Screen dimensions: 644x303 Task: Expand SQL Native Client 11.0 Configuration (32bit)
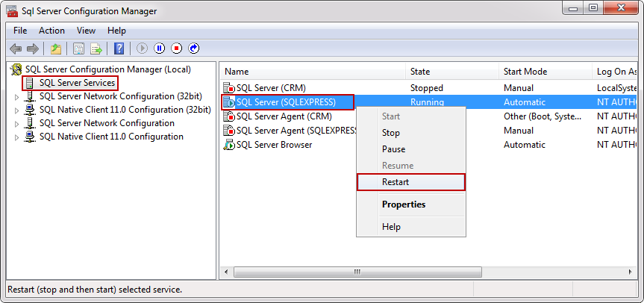point(17,110)
